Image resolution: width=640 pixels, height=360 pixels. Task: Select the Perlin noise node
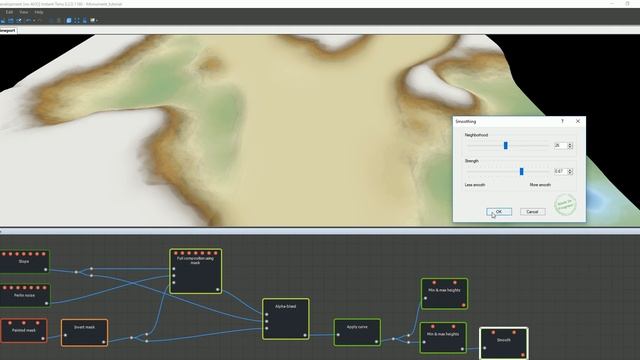(24, 296)
